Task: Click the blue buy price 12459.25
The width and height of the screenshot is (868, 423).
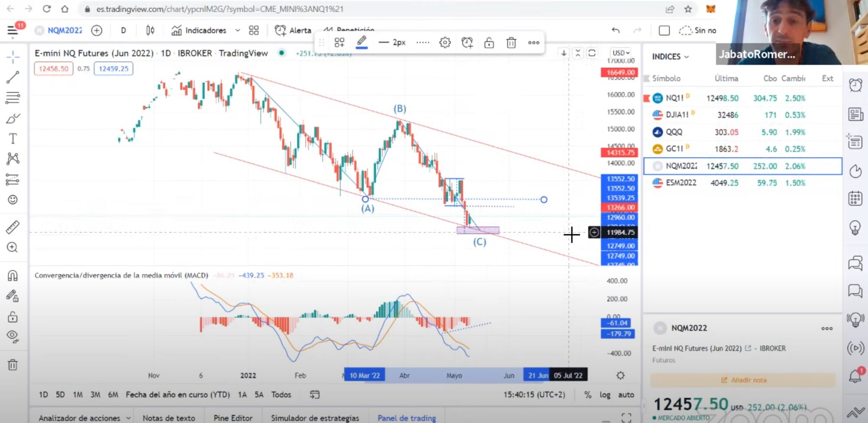Action: (x=114, y=69)
